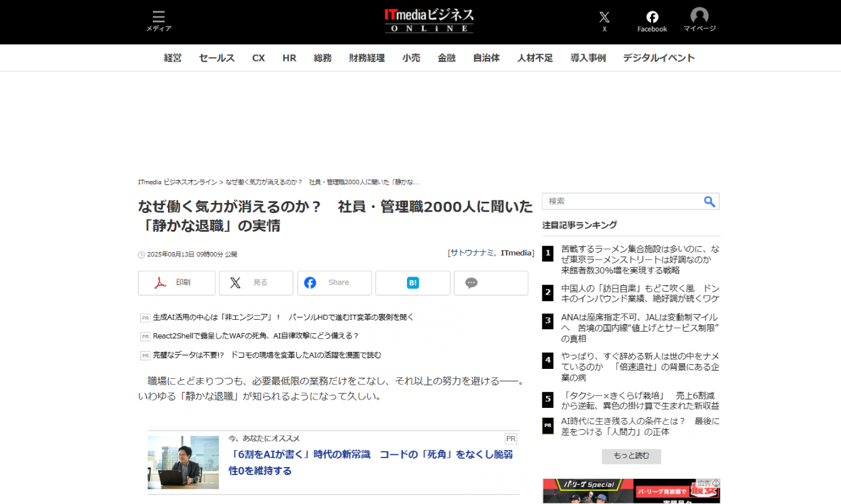This screenshot has width=841, height=504.
Task: Click the ITmedia ビジネス ONLINE logo
Action: click(x=429, y=21)
